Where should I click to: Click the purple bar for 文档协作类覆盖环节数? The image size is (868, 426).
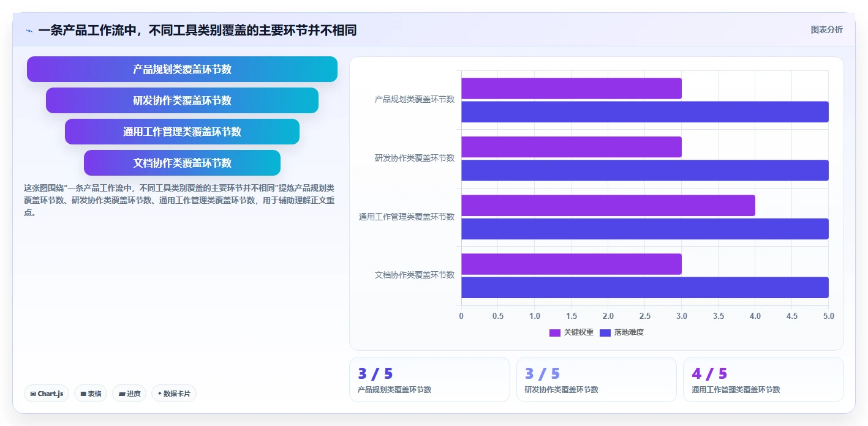coord(572,264)
